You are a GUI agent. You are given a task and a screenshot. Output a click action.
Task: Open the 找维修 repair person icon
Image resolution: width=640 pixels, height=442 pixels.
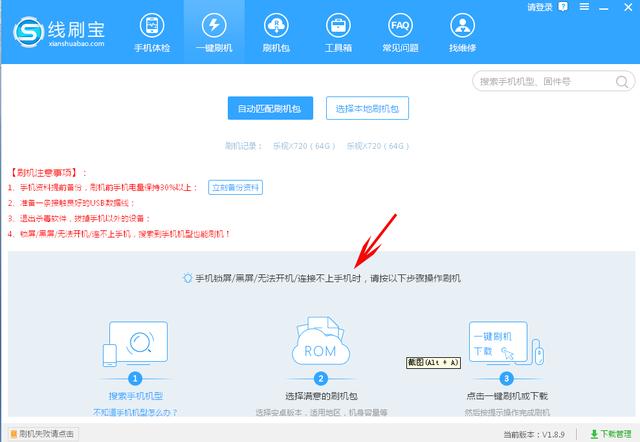point(462,25)
